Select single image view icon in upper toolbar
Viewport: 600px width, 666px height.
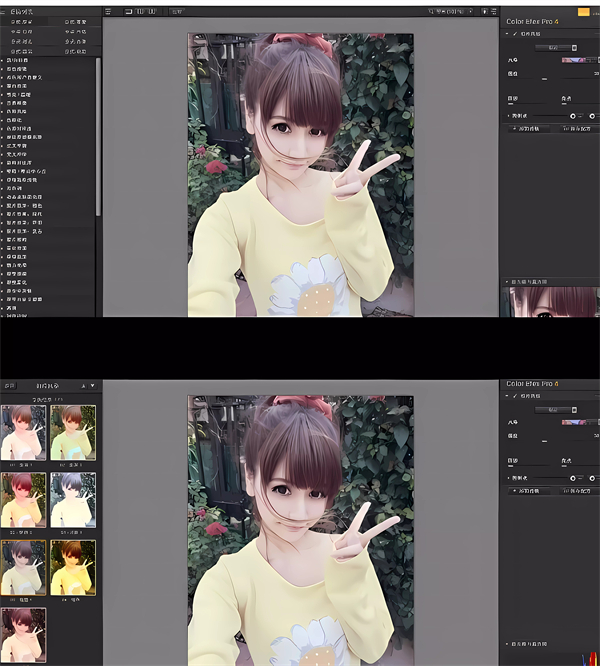pyautogui.click(x=128, y=11)
